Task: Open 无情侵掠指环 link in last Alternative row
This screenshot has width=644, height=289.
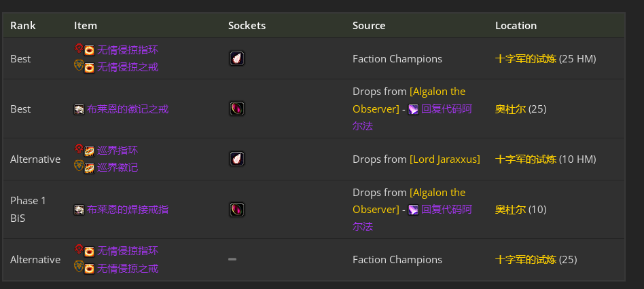Action: coord(128,251)
